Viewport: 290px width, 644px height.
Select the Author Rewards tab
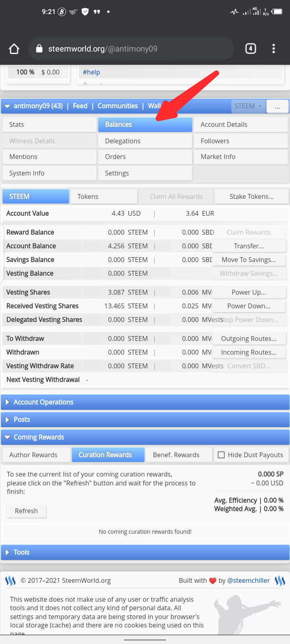point(36,455)
